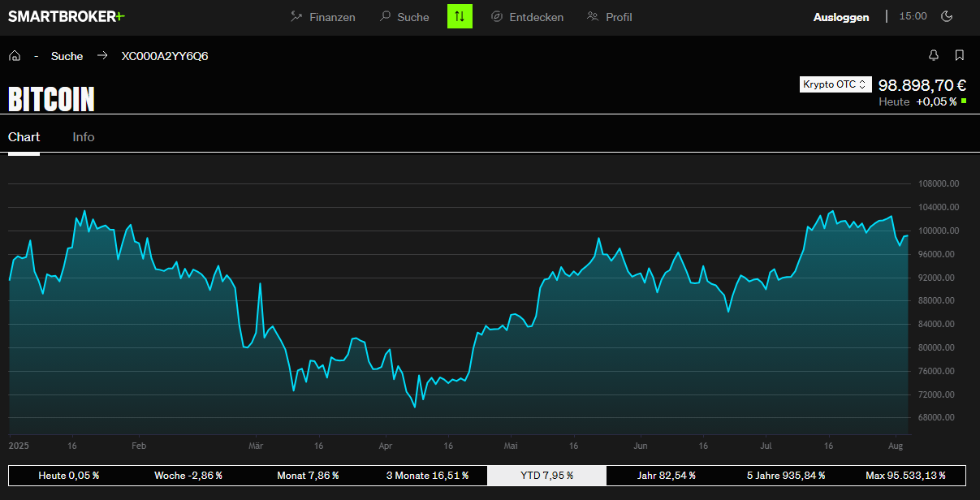
Task: Click the XC000A2YY6Q6 breadcrumb
Action: [x=165, y=56]
